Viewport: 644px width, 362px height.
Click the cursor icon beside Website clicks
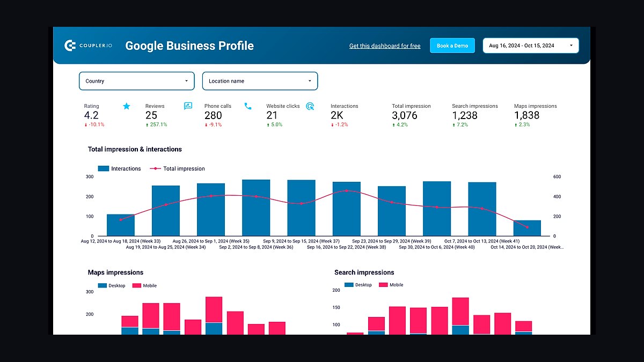coord(310,106)
